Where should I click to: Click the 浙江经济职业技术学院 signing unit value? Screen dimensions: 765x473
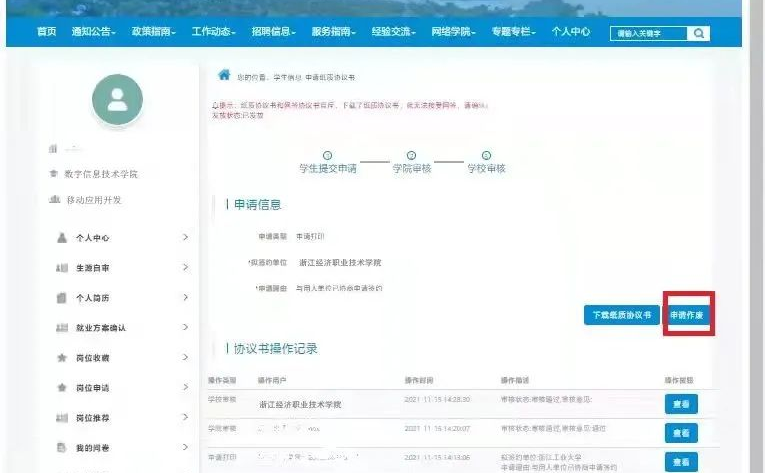pyautogui.click(x=340, y=263)
